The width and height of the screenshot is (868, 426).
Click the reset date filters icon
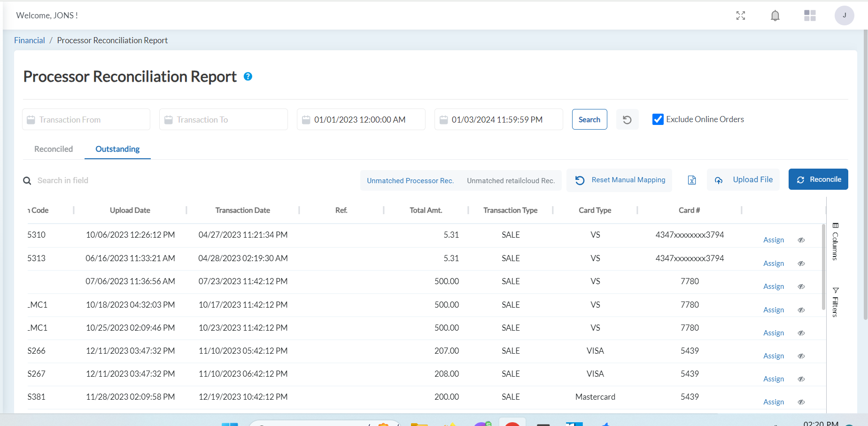pos(627,120)
